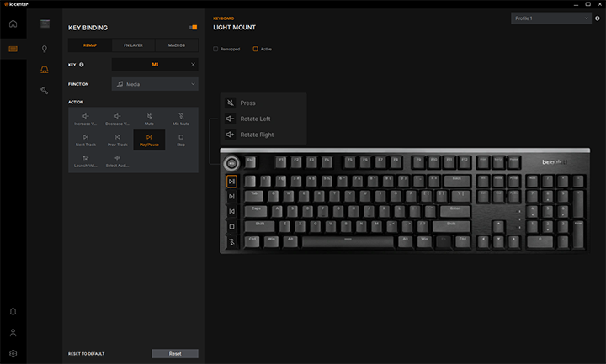
Task: Expand the Profile 1 dropdown
Action: coord(550,18)
